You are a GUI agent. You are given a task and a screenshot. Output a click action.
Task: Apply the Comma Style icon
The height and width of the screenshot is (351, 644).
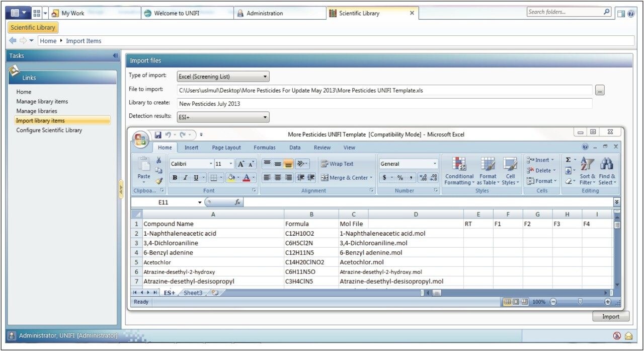click(x=412, y=177)
